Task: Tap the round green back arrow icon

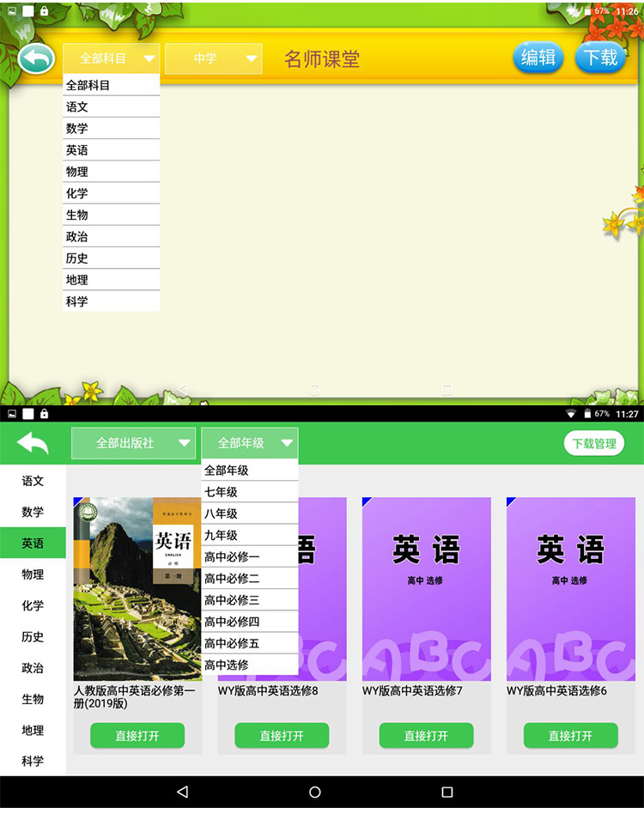Action: pyautogui.click(x=36, y=58)
